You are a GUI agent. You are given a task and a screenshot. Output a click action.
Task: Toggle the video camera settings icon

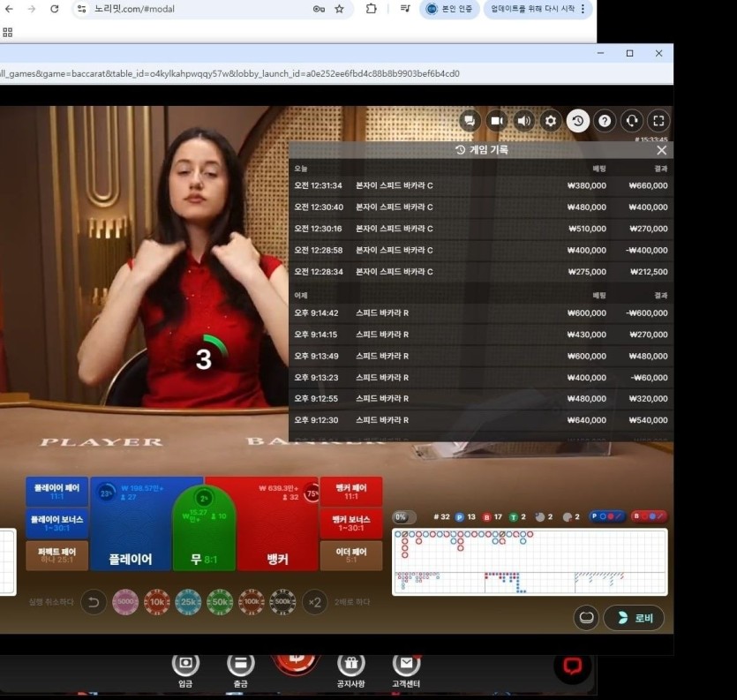pyautogui.click(x=497, y=121)
